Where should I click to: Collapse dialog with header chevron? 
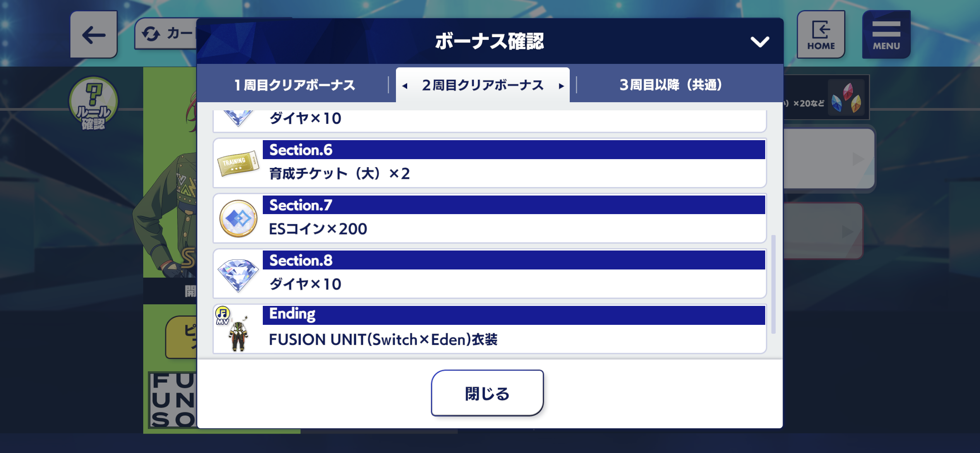tap(760, 41)
